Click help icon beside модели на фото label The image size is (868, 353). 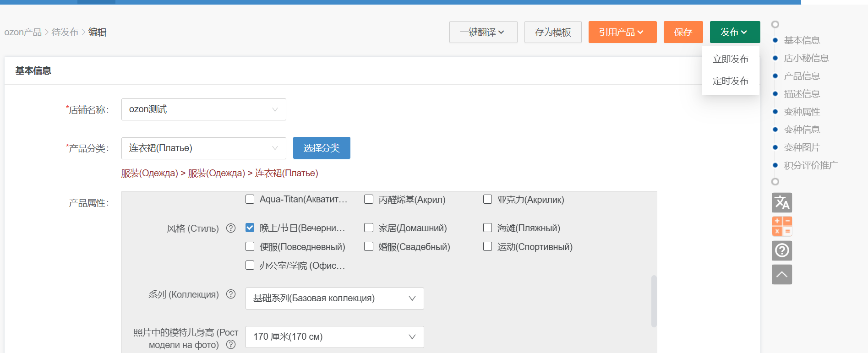[231, 344]
